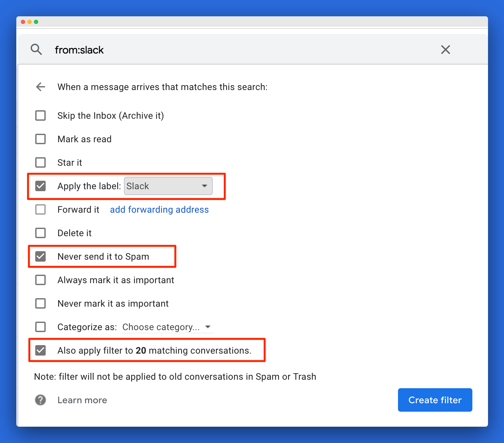Screen dimensions: 504x443
Task: Toggle the Forward it checkbox
Action: [40, 209]
